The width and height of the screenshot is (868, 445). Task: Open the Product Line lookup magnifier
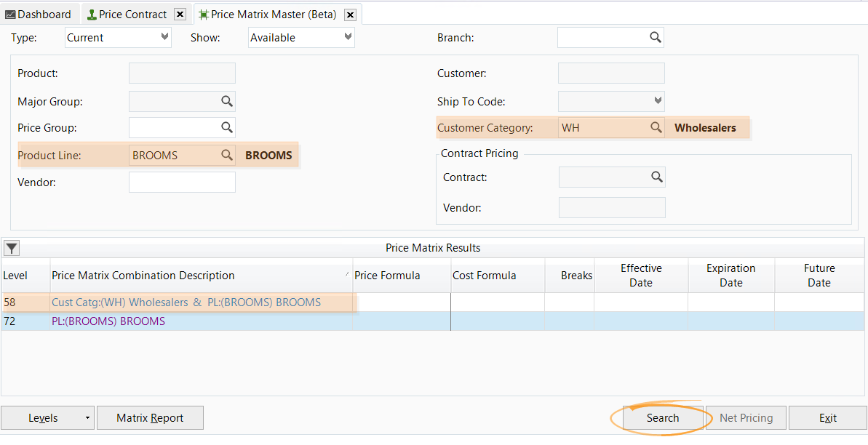227,155
